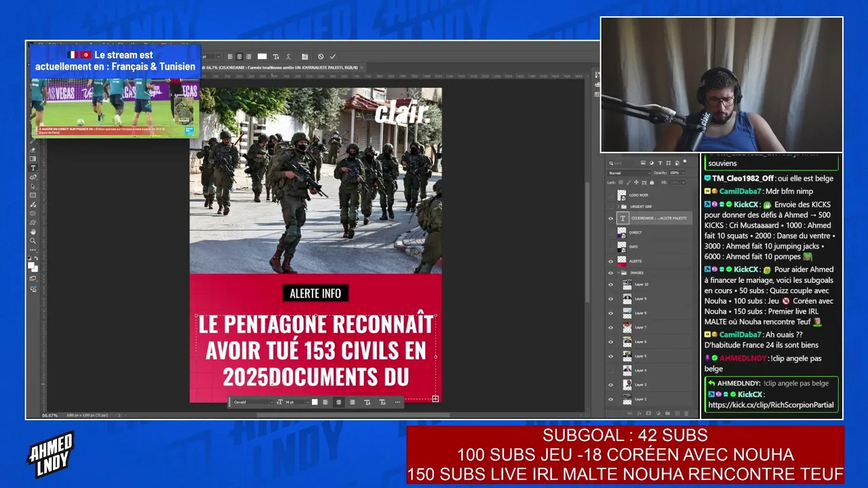The width and height of the screenshot is (868, 488).
Task: Select the Path Selection arrow tool
Action: (33, 186)
